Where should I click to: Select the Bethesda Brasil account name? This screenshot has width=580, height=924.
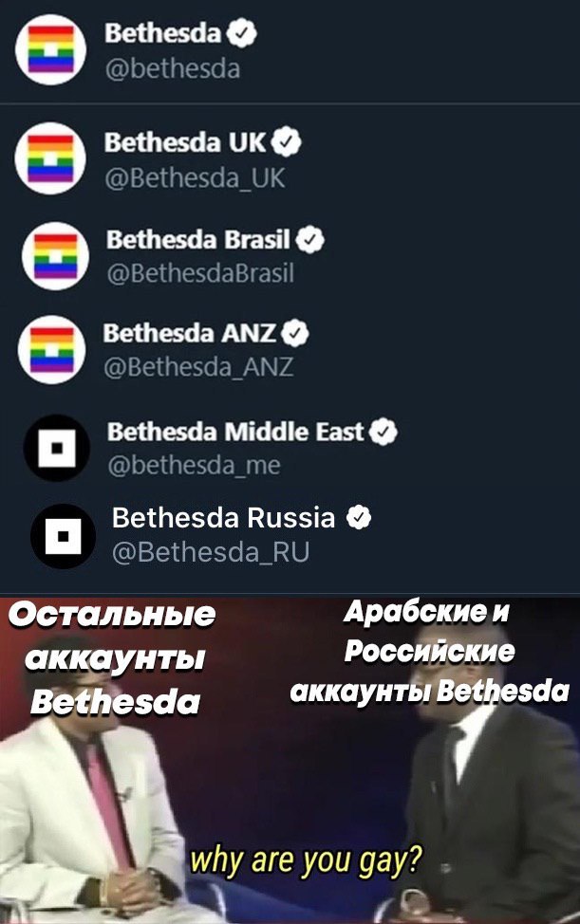point(198,240)
